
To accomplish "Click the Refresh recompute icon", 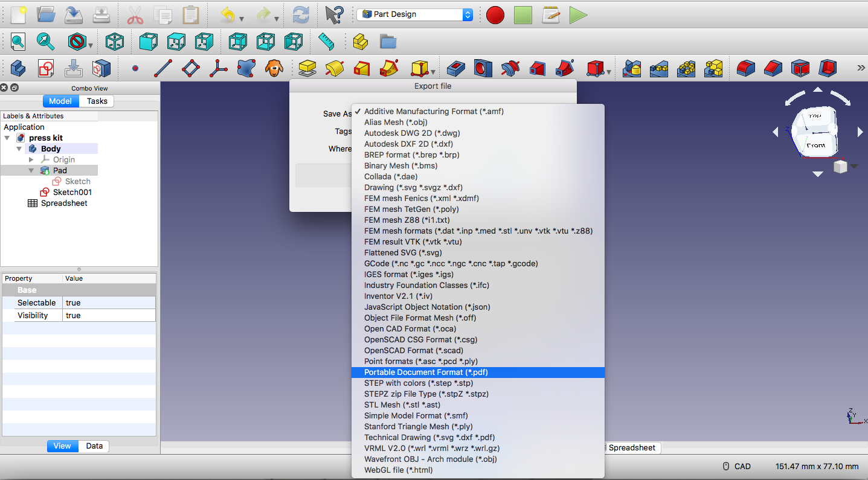I will pos(300,14).
